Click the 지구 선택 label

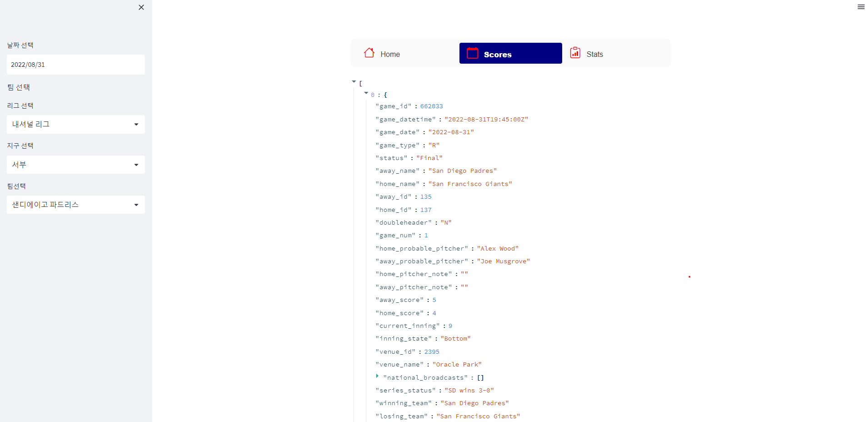20,146
